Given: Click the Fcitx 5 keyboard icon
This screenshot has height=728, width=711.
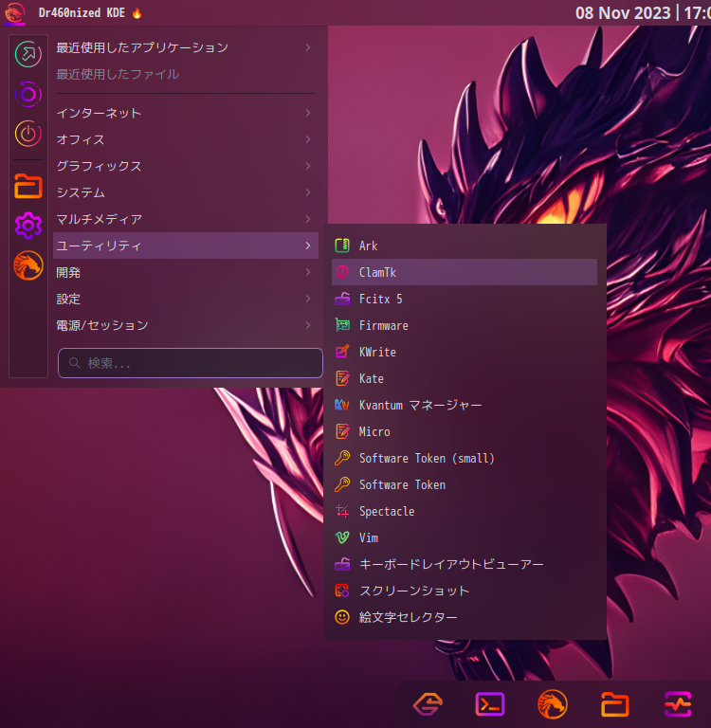Looking at the screenshot, I should coord(342,299).
